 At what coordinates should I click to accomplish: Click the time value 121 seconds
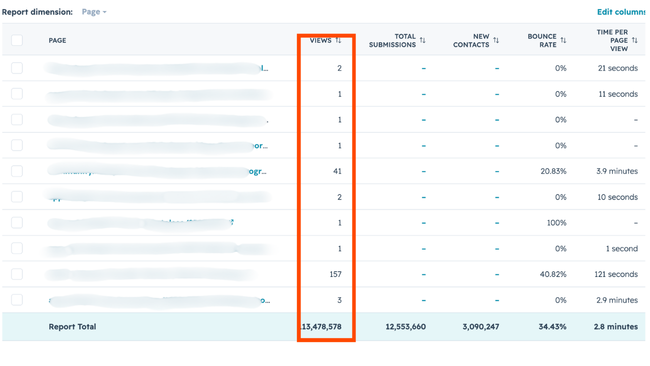point(616,274)
